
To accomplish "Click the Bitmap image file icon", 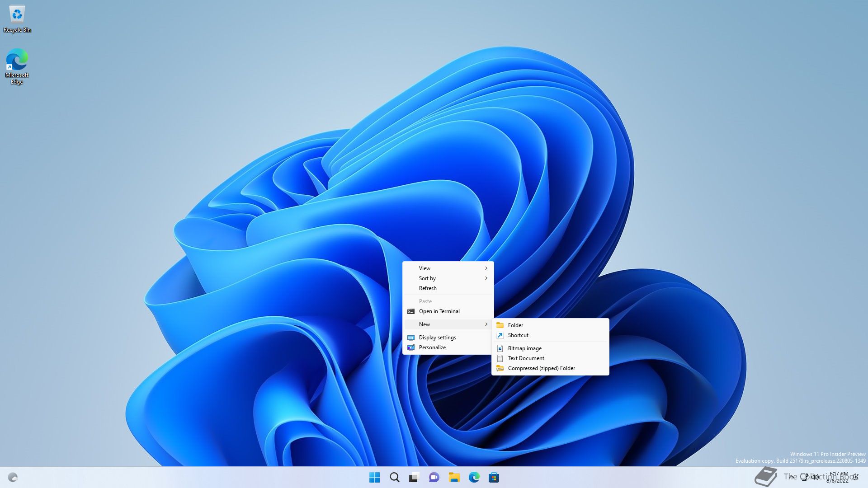I will point(500,348).
